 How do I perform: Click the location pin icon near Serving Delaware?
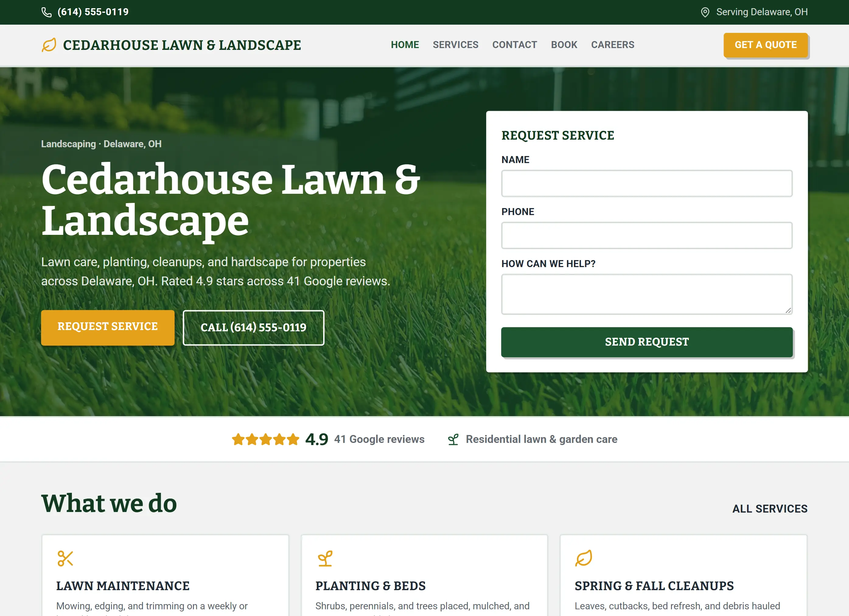pyautogui.click(x=705, y=12)
